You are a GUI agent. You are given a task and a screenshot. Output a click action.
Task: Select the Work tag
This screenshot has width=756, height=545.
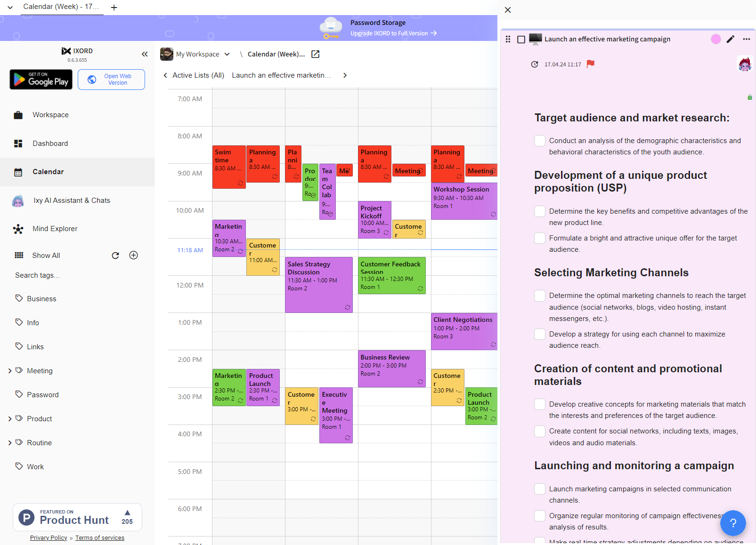pyautogui.click(x=35, y=467)
